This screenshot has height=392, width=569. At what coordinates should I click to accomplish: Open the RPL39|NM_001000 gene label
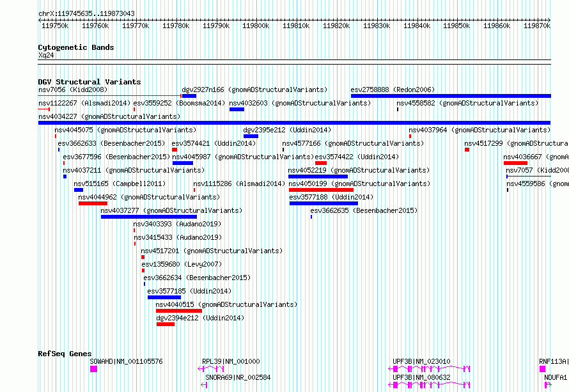[x=231, y=361]
